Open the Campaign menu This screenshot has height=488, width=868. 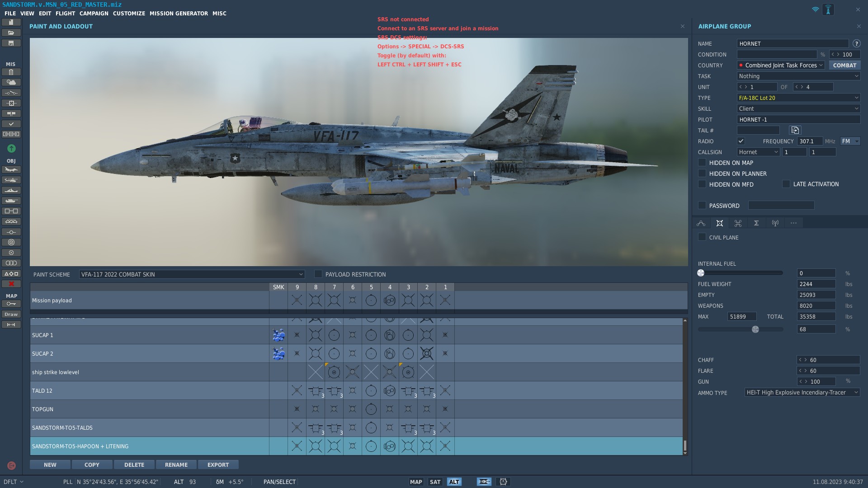click(x=94, y=14)
